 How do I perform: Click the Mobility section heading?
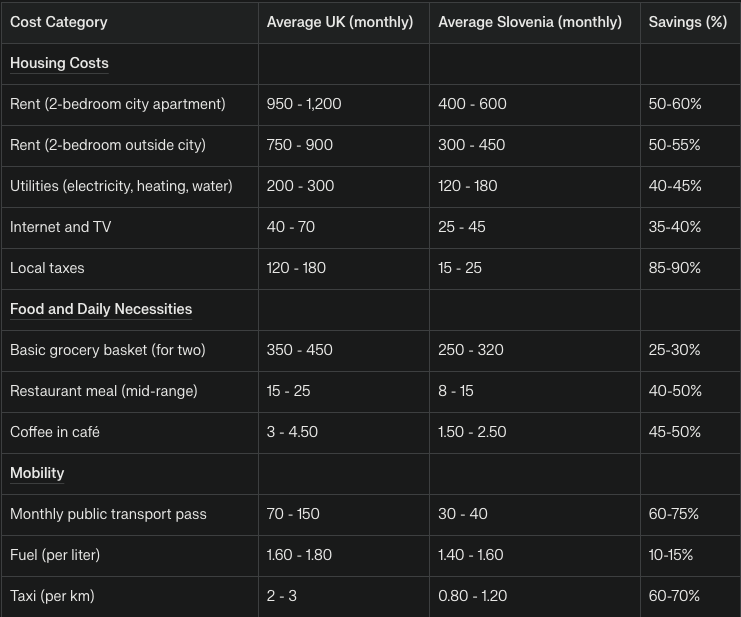pyautogui.click(x=37, y=473)
